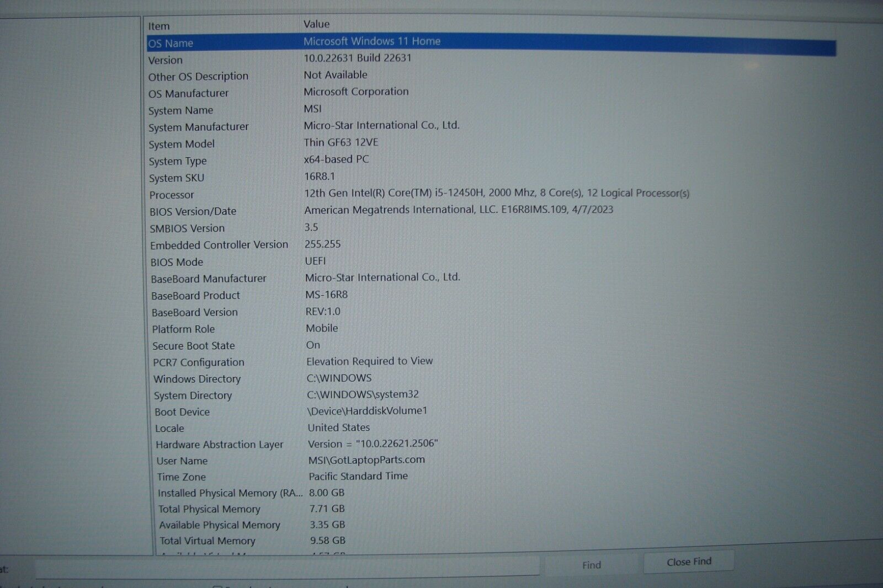Click the value Microsoft Windows 11 Home
The height and width of the screenshot is (588, 883).
[372, 41]
